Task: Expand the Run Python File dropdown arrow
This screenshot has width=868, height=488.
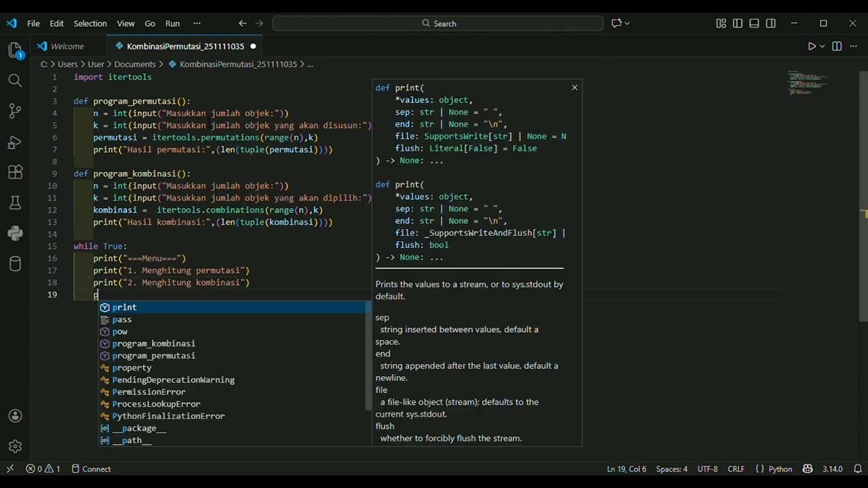Action: point(823,46)
